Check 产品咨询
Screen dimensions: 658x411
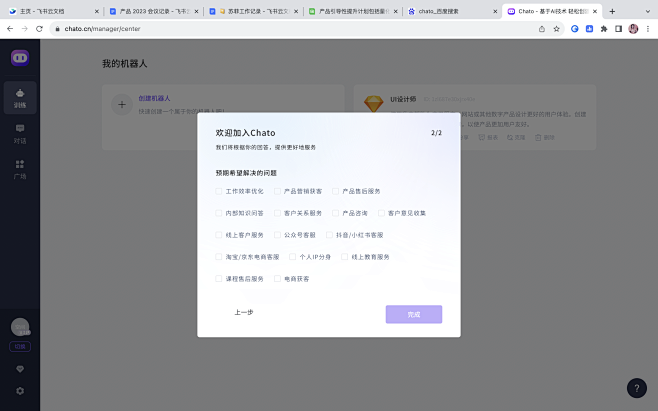336,213
